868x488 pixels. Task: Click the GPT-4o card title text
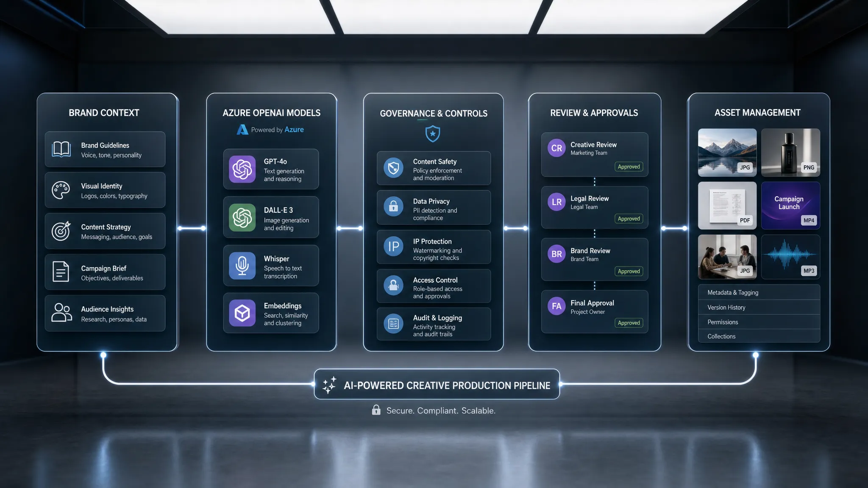tap(275, 161)
